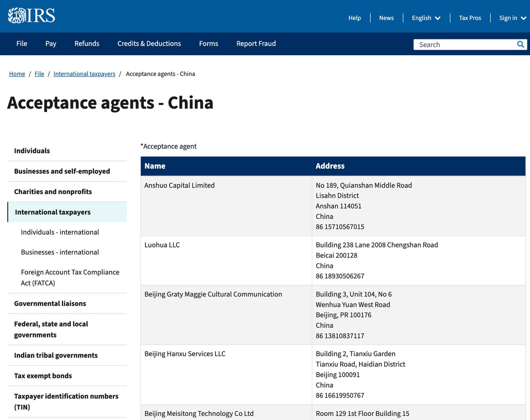Select Foreign Account Tax Compliance Act (FATCA)
Image resolution: width=530 pixels, height=420 pixels.
70,277
